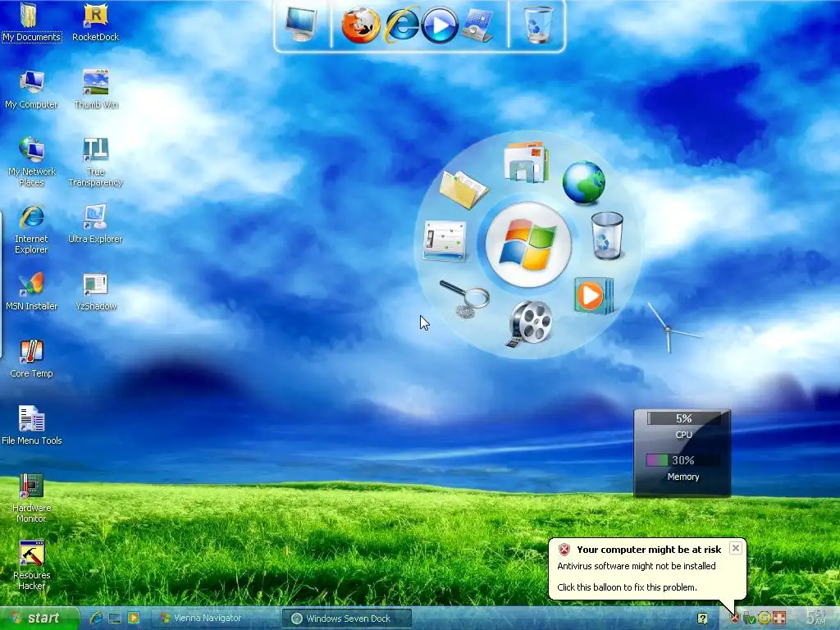Open MSN Installer desktop icon
Image resolution: width=840 pixels, height=630 pixels.
pyautogui.click(x=31, y=291)
